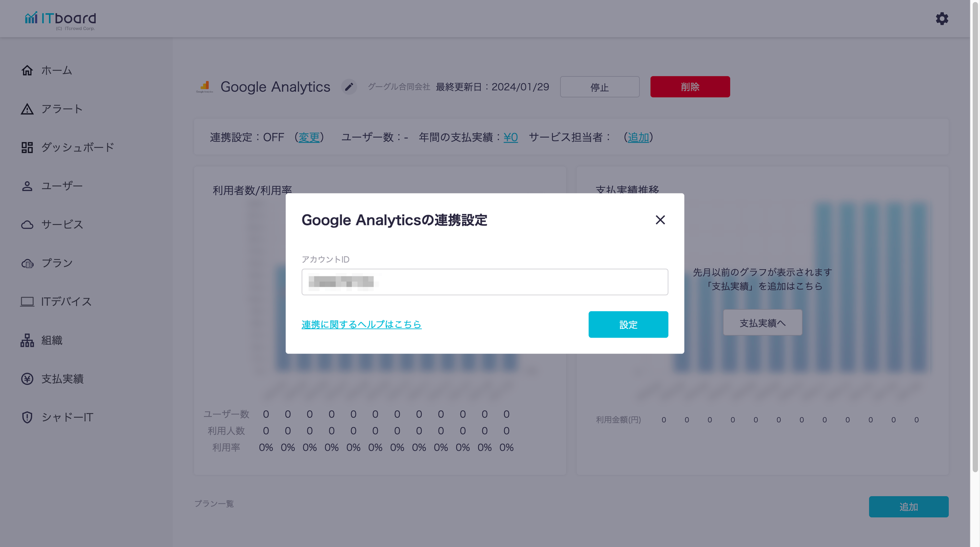The image size is (980, 547).
Task: Open プラン in the sidebar menu
Action: point(57,263)
